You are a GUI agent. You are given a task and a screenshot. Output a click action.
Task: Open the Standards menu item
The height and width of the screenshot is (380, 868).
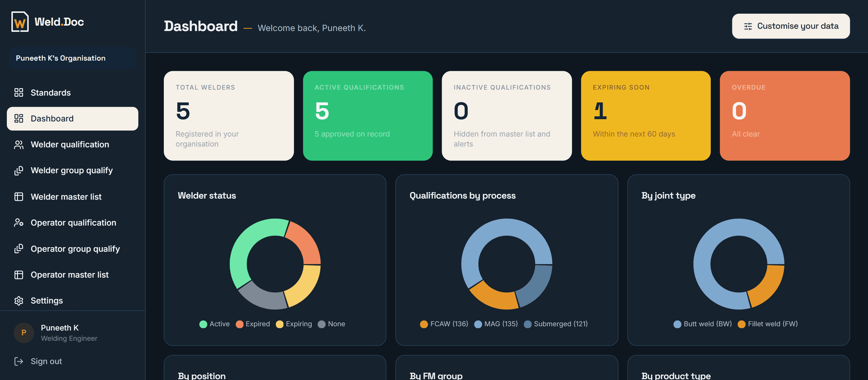[x=73, y=93]
